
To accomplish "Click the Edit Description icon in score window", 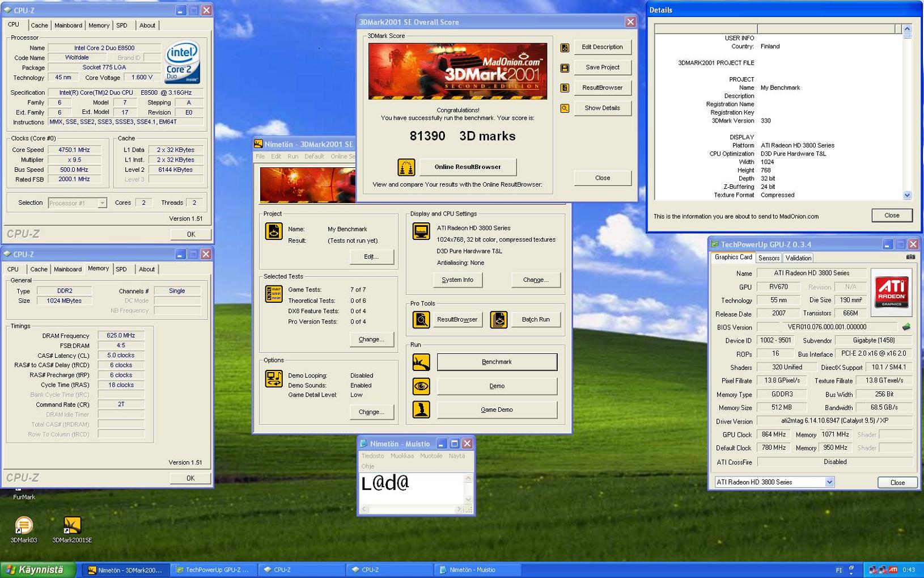I will [565, 48].
